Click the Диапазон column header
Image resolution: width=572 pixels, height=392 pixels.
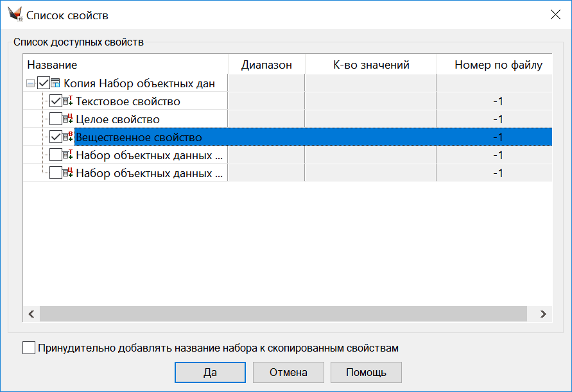[266, 65]
